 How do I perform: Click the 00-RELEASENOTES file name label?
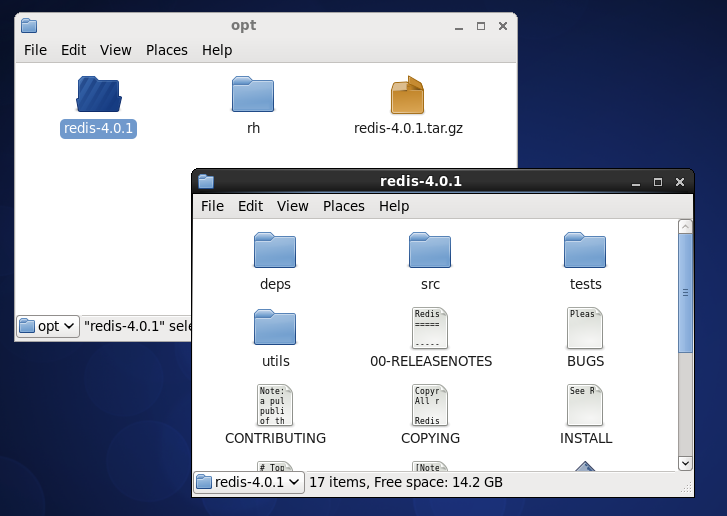tap(431, 361)
